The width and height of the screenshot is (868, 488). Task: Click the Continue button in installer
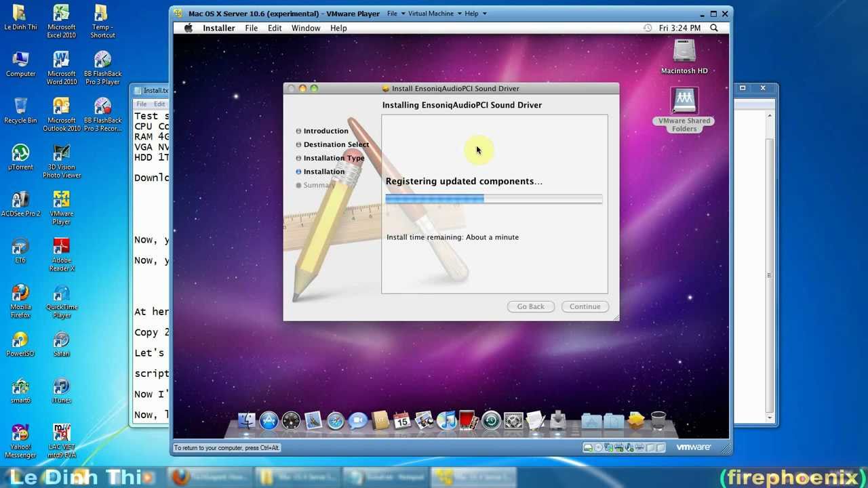point(585,306)
